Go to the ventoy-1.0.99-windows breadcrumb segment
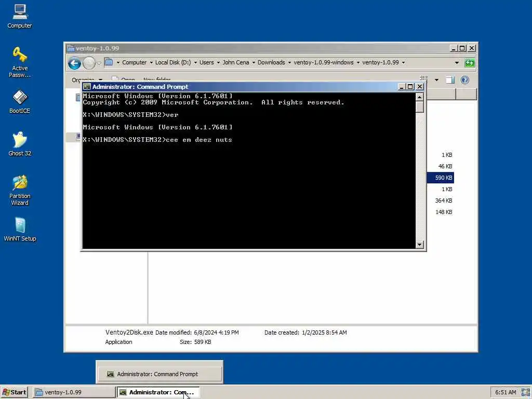This screenshot has height=399, width=532. [324, 62]
